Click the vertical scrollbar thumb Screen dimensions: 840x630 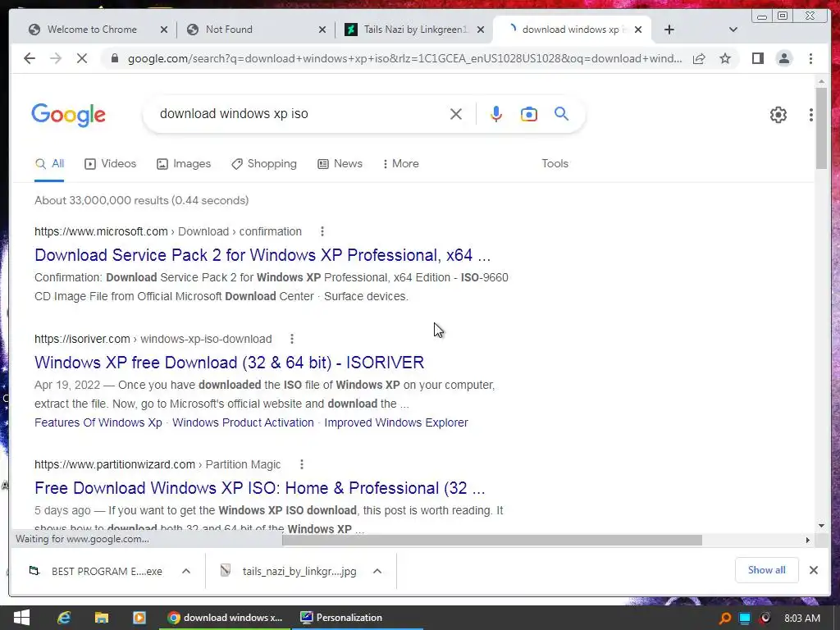click(x=821, y=128)
